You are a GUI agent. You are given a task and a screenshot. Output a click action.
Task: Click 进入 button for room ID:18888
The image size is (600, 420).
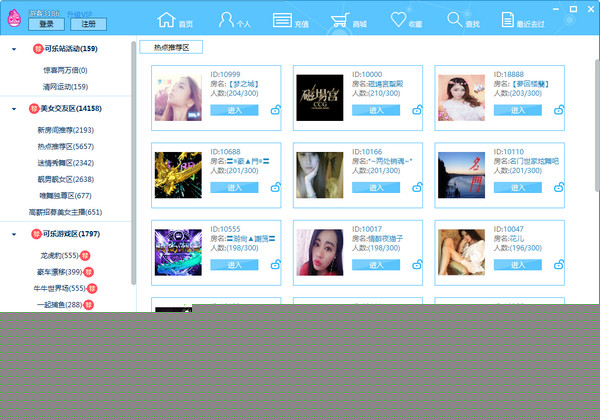click(518, 110)
